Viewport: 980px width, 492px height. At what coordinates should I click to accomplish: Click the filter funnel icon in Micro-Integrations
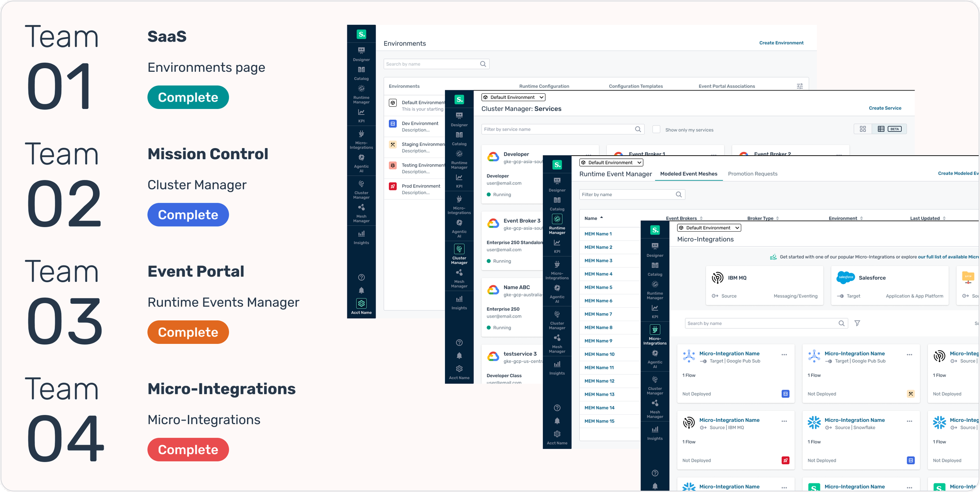click(x=857, y=323)
